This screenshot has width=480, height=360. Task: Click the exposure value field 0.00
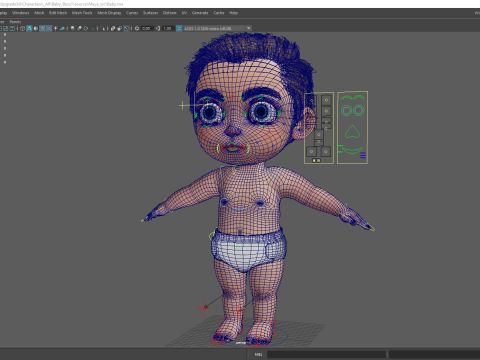[x=146, y=28]
